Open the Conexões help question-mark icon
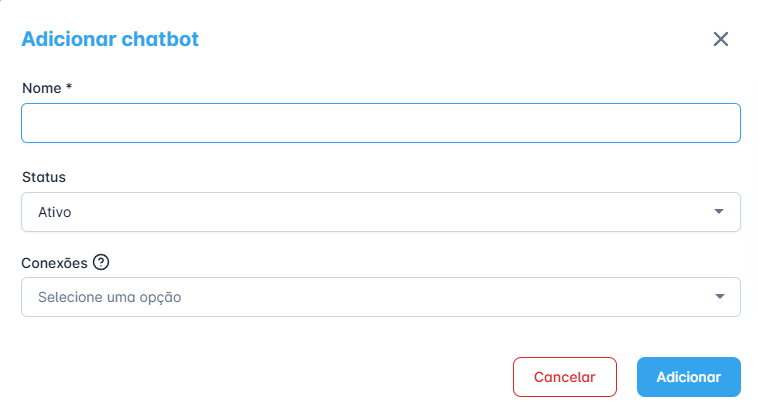Image resolution: width=759 pixels, height=412 pixels. (101, 262)
